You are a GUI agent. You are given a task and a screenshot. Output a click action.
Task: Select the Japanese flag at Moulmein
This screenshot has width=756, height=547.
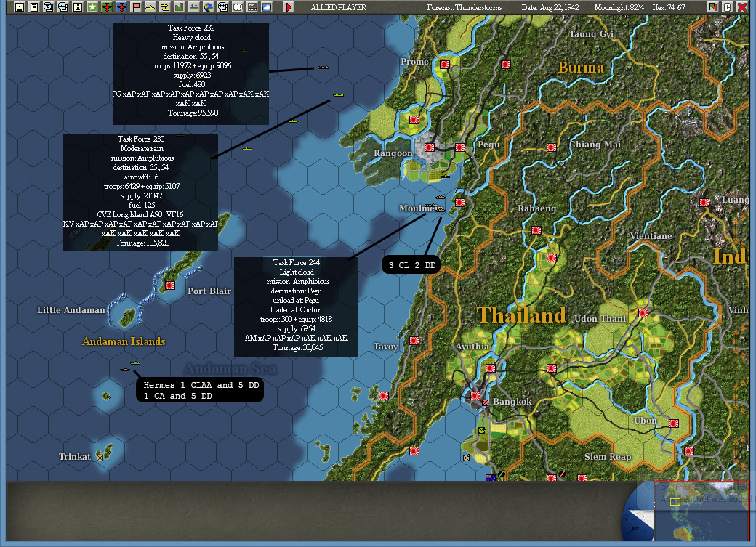tap(460, 203)
